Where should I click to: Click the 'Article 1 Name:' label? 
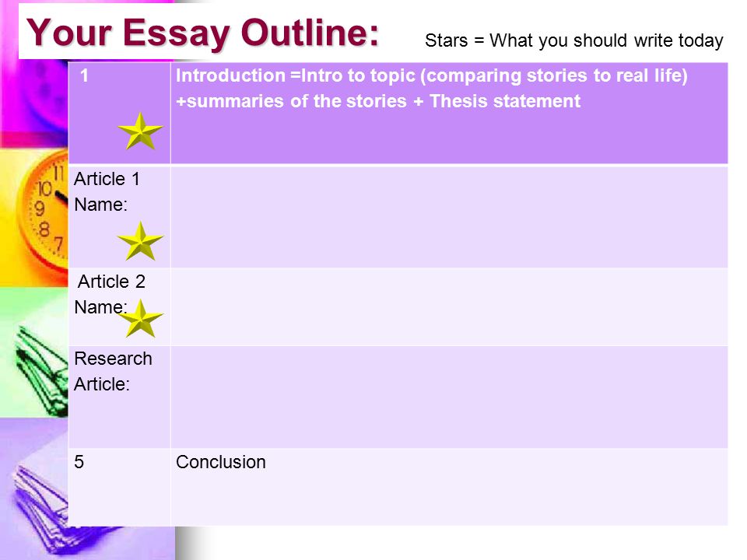[107, 192]
